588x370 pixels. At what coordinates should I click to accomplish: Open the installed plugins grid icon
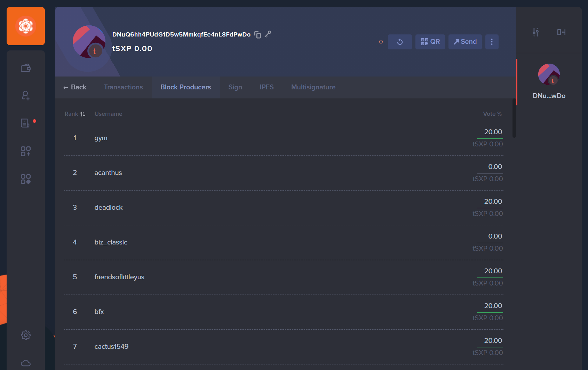(x=26, y=179)
